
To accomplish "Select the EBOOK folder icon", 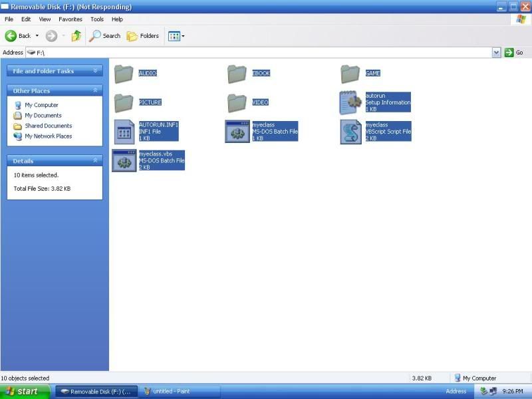I will [x=237, y=74].
